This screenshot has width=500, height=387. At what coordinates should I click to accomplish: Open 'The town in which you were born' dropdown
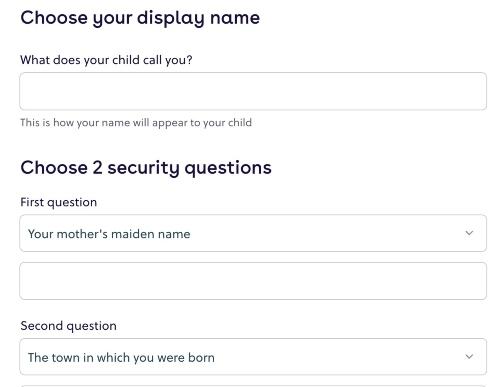(x=253, y=357)
